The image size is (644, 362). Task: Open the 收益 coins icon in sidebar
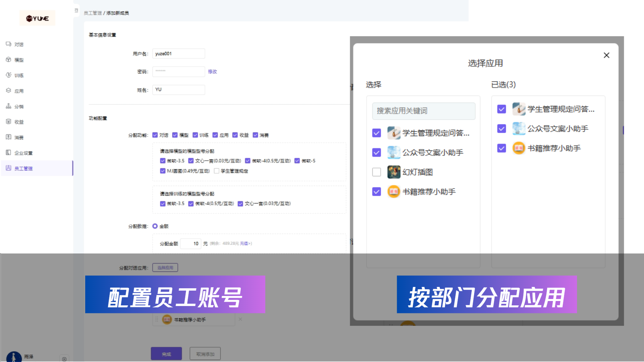pyautogui.click(x=8, y=121)
